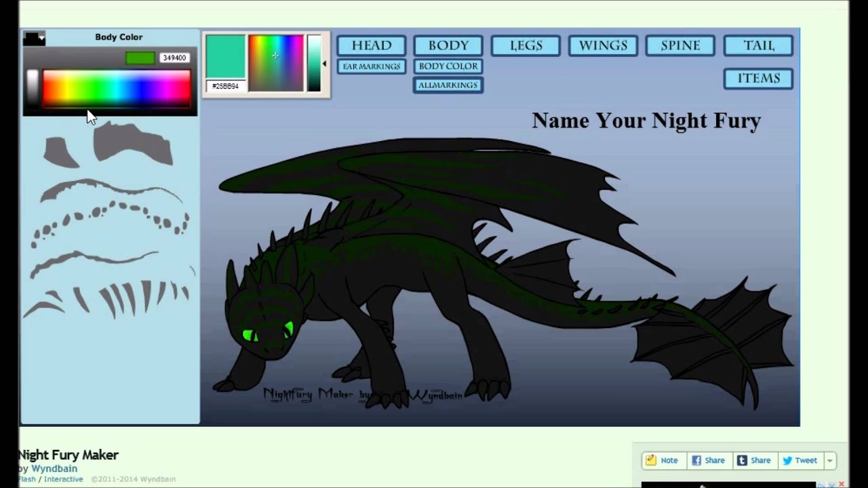The height and width of the screenshot is (488, 868).
Task: Click the Night Fury Maker title
Action: 68,455
